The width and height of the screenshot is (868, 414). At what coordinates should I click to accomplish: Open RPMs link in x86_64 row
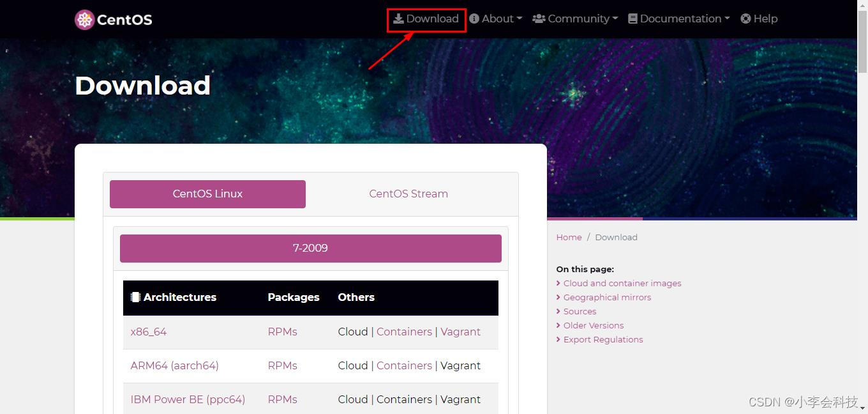click(282, 332)
